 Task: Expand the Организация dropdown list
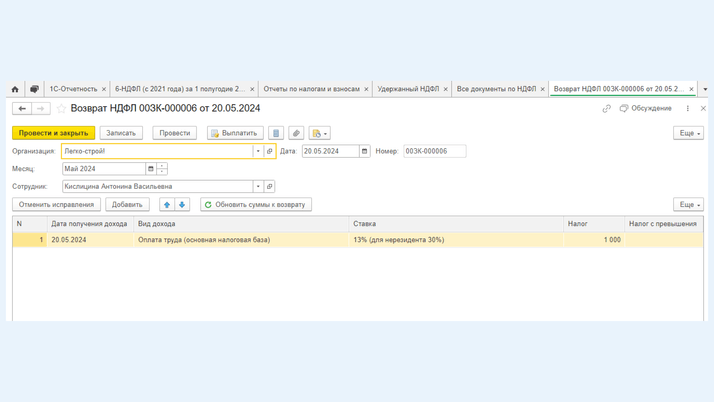coord(257,151)
